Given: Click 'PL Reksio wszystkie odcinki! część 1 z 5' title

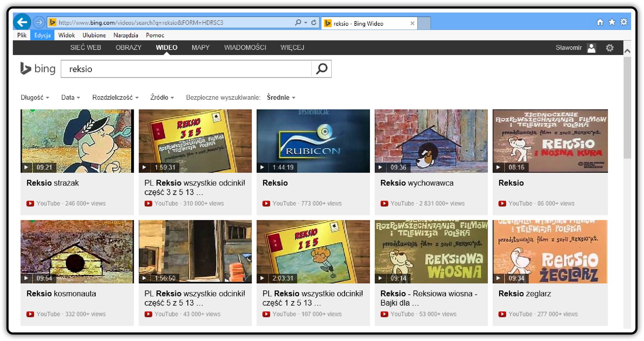Looking at the screenshot, I should [x=313, y=298].
